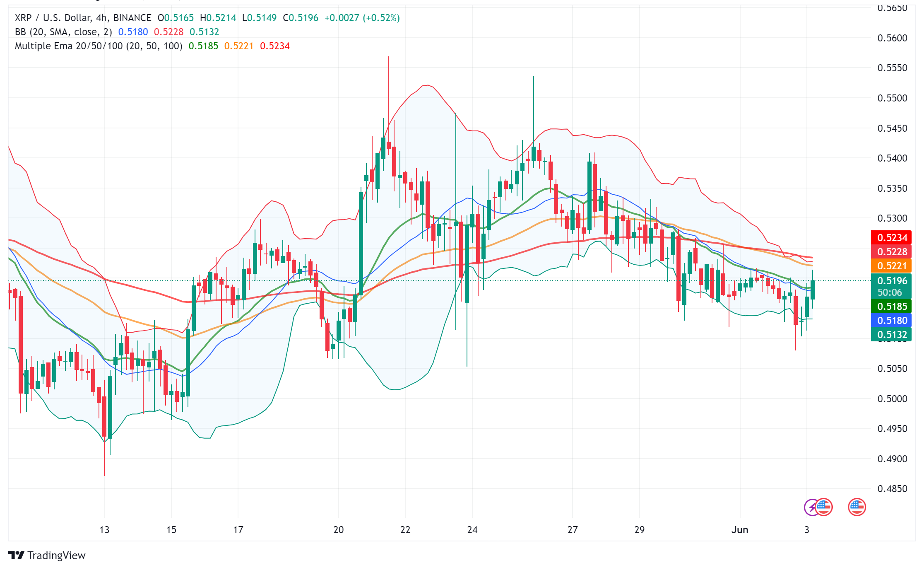The height and width of the screenshot is (570, 924).
Task: Click the green 0.5132 price scale label
Action: [x=891, y=335]
